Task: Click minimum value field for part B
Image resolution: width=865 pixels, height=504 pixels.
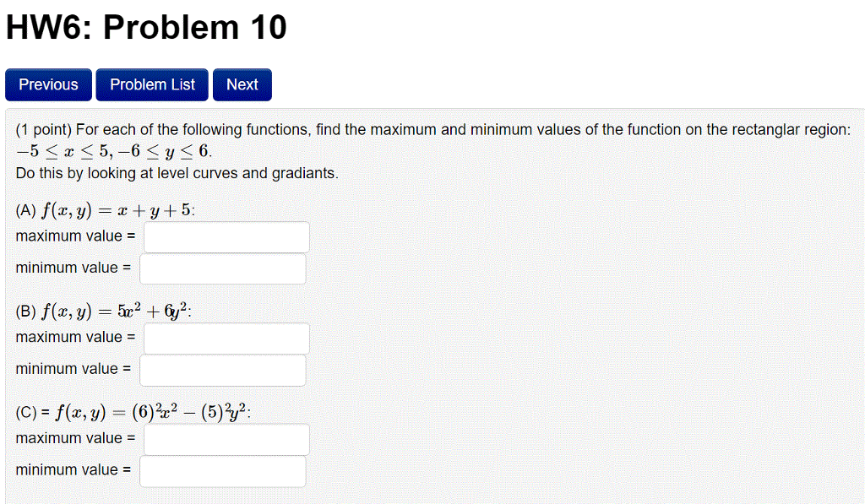Action: pyautogui.click(x=222, y=370)
